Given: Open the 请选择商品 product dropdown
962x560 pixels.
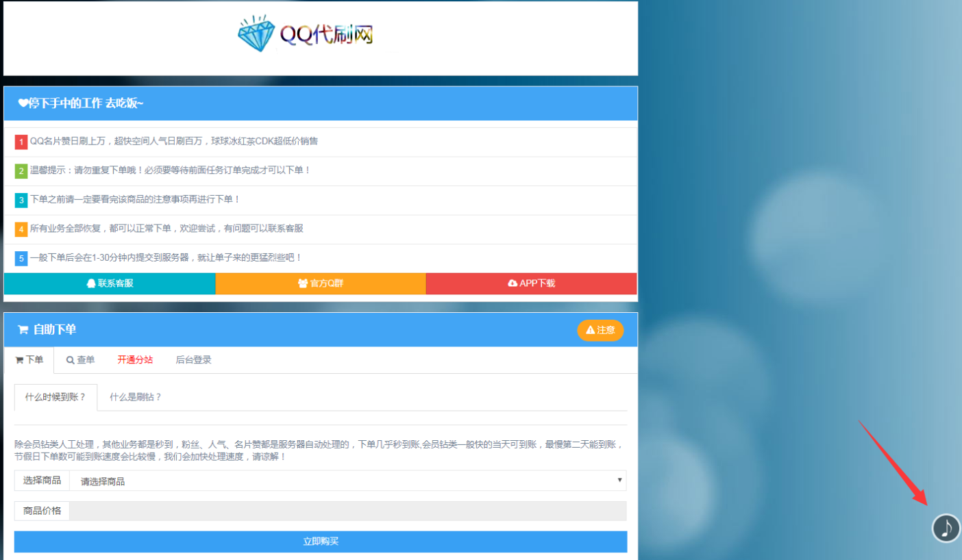Looking at the screenshot, I should coord(343,480).
